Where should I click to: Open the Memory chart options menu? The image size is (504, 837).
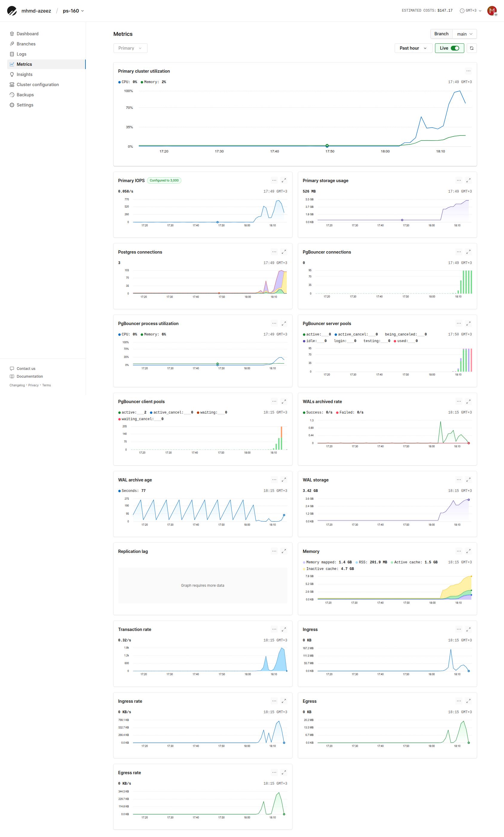(459, 551)
